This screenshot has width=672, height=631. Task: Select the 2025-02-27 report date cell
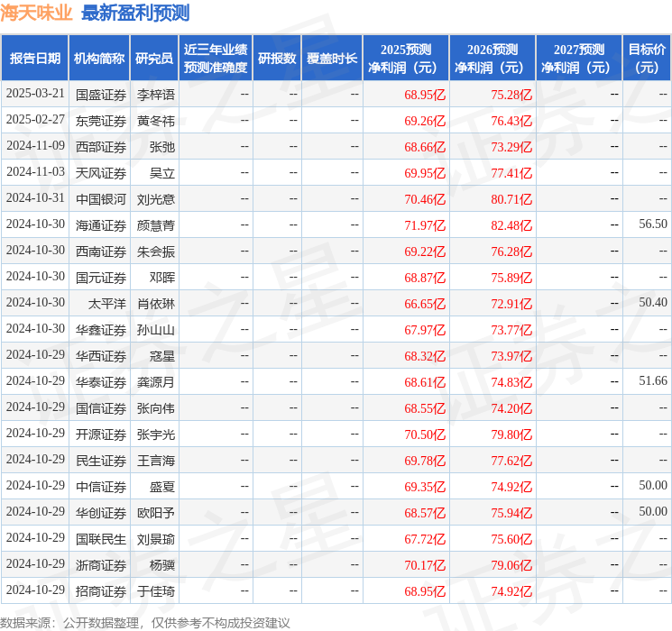[35, 120]
